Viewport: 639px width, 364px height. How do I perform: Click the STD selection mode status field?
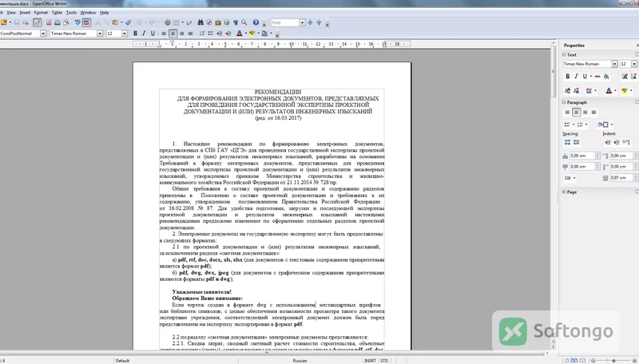[384, 361]
